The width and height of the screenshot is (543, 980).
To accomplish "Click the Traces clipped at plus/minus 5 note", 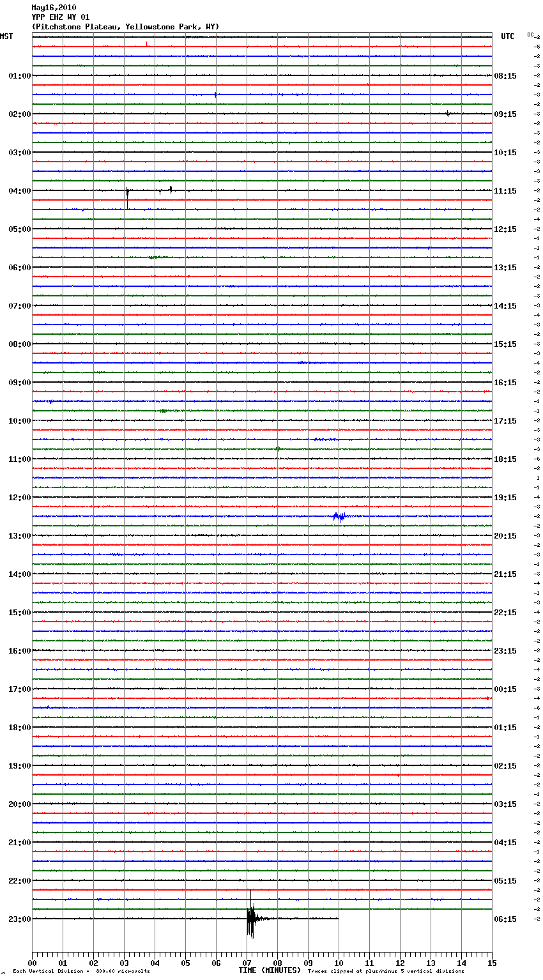I will click(386, 972).
